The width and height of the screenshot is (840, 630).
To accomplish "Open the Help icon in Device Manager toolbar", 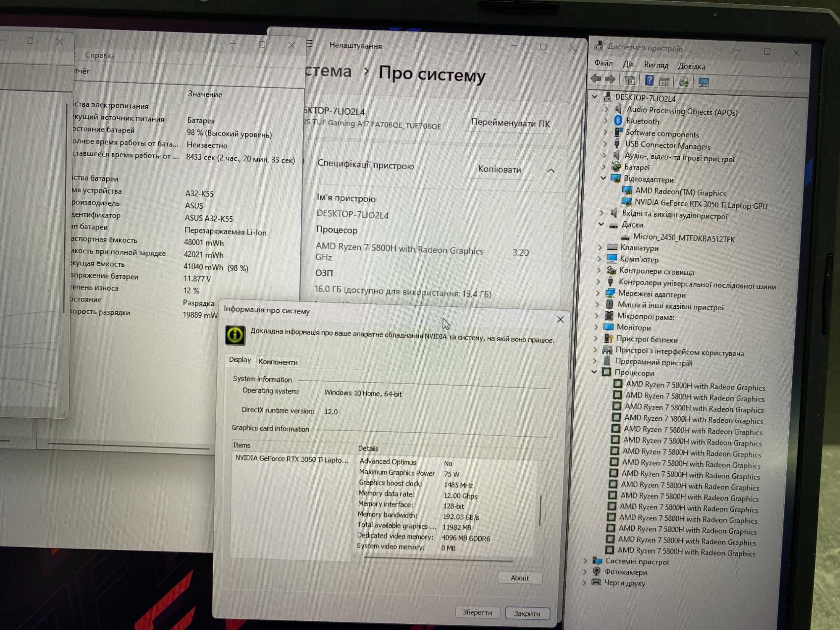I will [x=649, y=80].
